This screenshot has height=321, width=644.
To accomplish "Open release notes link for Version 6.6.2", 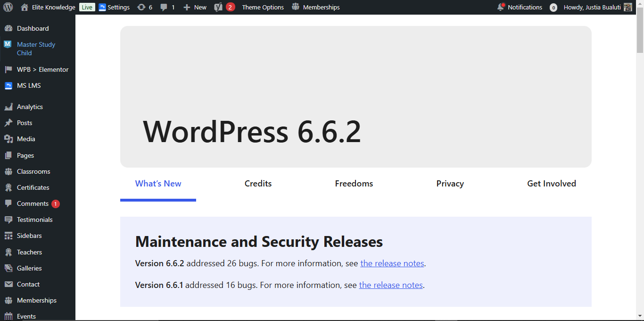I will 392,263.
